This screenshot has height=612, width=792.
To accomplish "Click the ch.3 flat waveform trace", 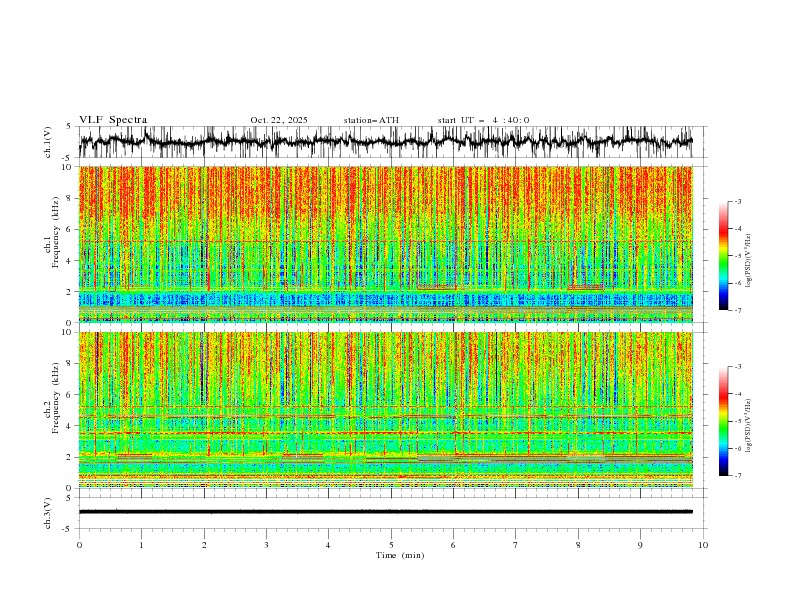I will (x=385, y=512).
